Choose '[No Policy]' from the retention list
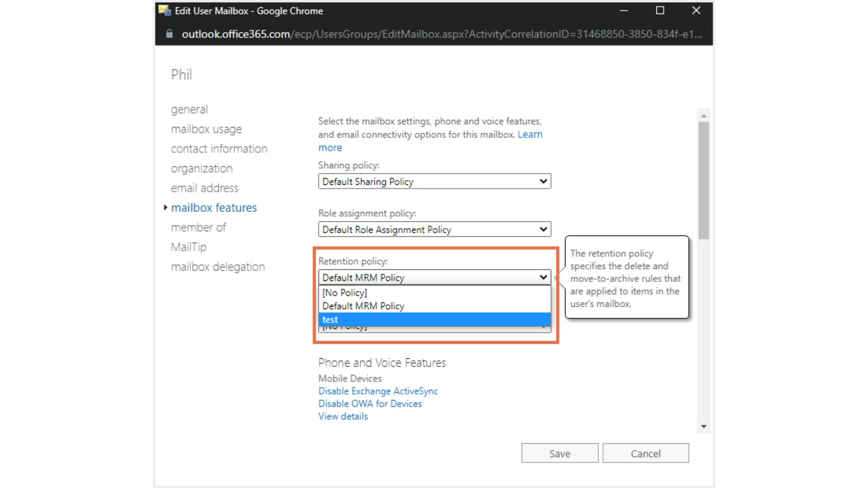 434,293
